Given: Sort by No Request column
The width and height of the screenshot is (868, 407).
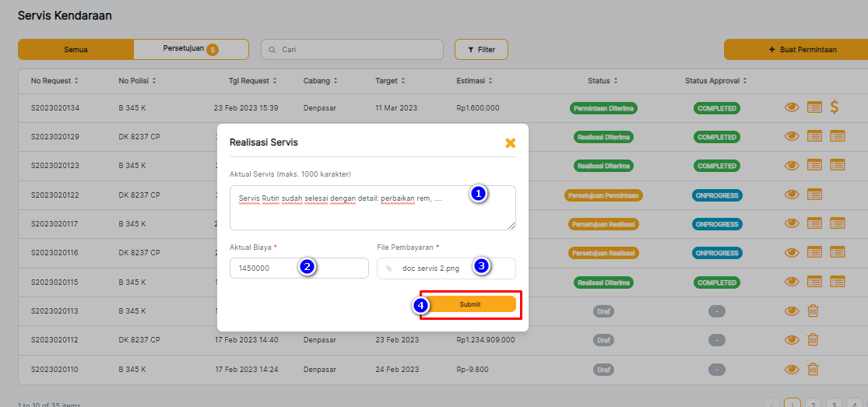Looking at the screenshot, I should 54,81.
